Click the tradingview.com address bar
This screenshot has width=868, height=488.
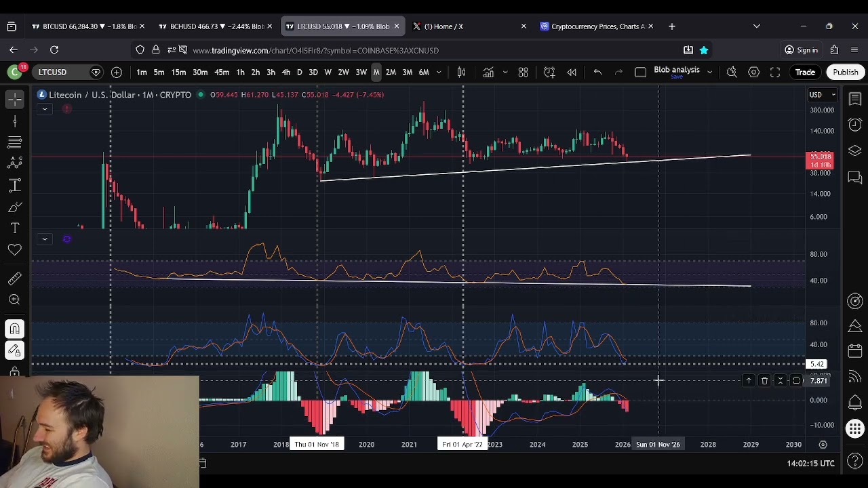pos(420,50)
